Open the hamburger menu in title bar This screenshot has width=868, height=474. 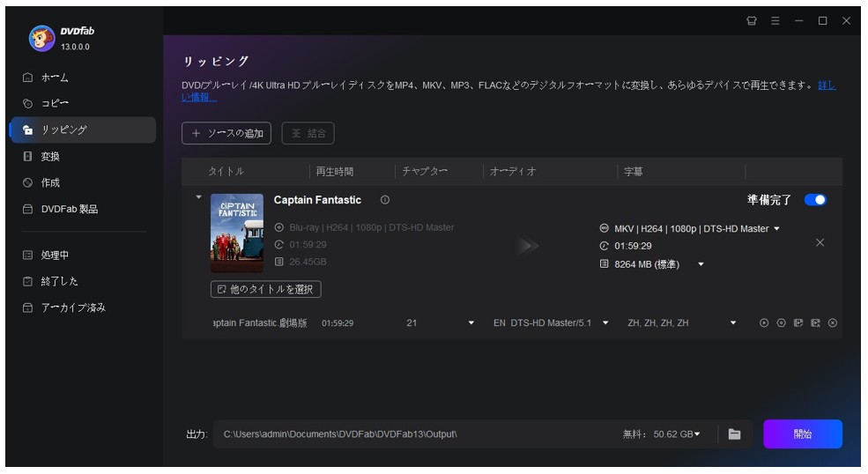coord(775,21)
